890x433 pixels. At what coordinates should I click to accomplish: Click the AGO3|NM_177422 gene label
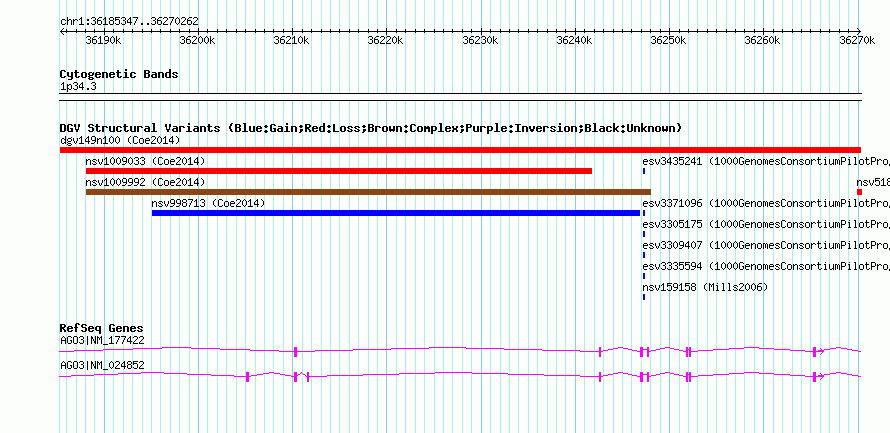[102, 340]
